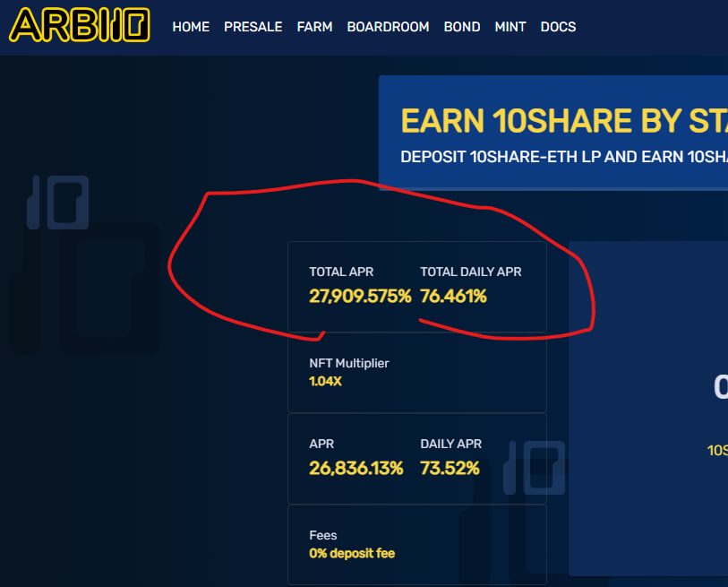This screenshot has height=587, width=728.
Task: Click the NFT Multiplier label
Action: coord(349,363)
